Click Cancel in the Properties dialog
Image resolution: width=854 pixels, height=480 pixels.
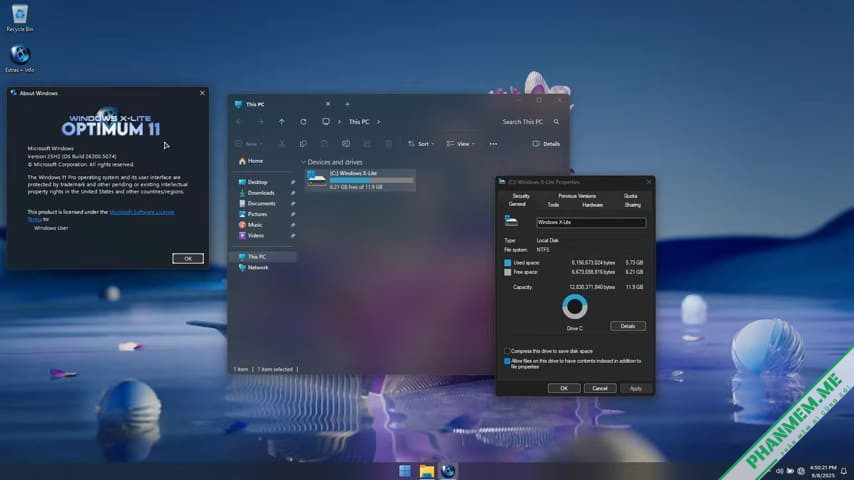[x=600, y=388]
